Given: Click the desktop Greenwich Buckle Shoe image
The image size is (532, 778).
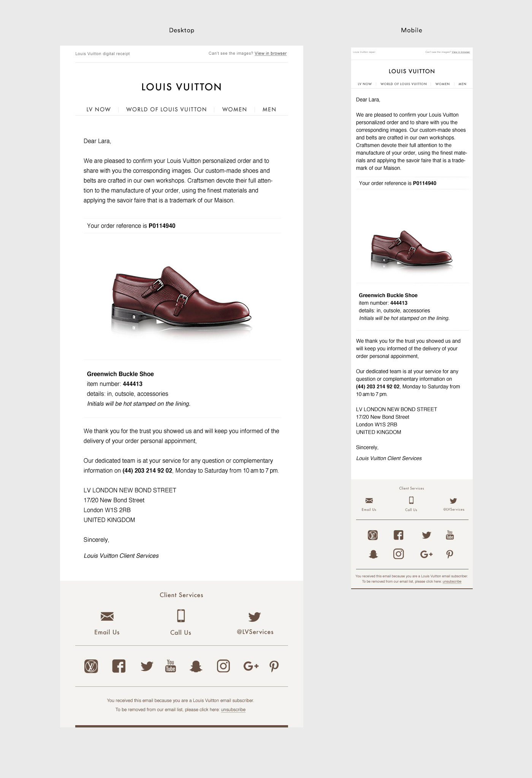Looking at the screenshot, I should (x=182, y=298).
